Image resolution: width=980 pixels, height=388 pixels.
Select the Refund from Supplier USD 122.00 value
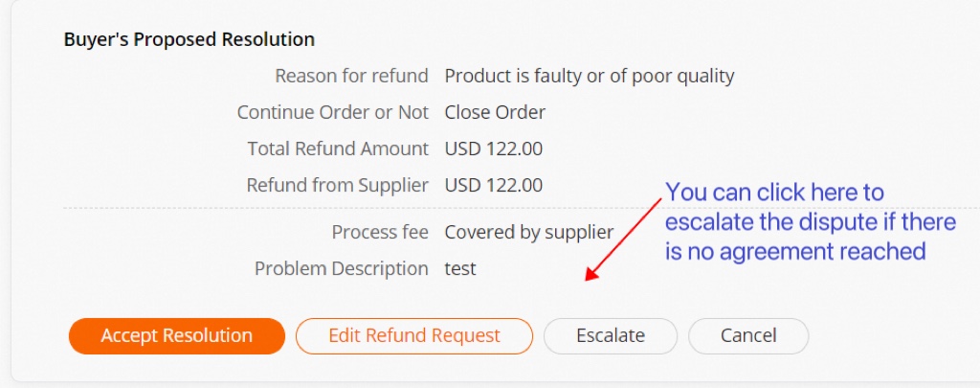coord(494,185)
